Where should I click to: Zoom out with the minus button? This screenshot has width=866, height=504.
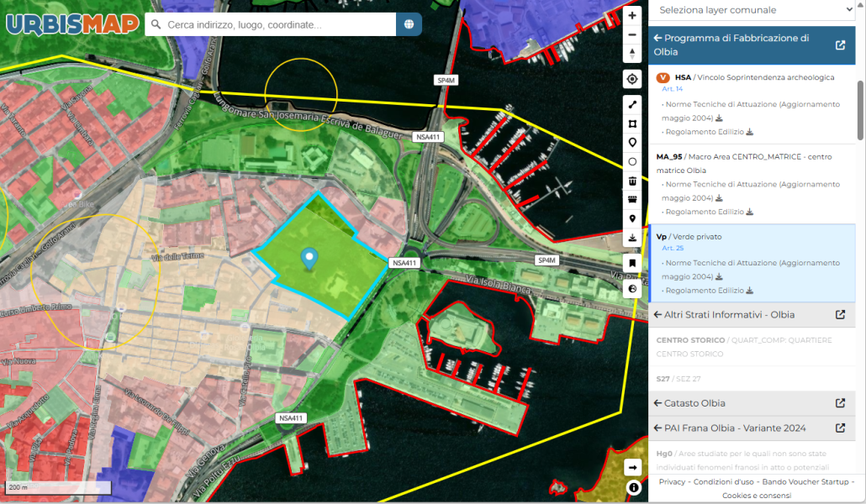pos(632,34)
